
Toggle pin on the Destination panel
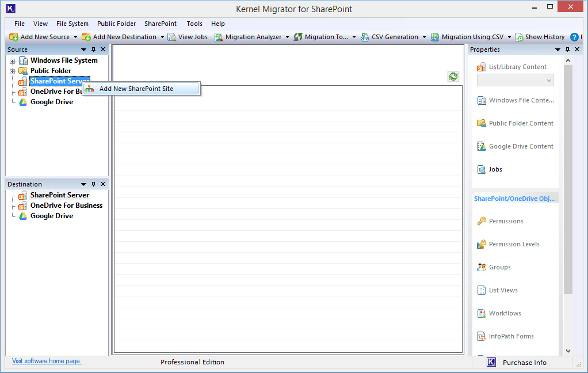click(93, 184)
